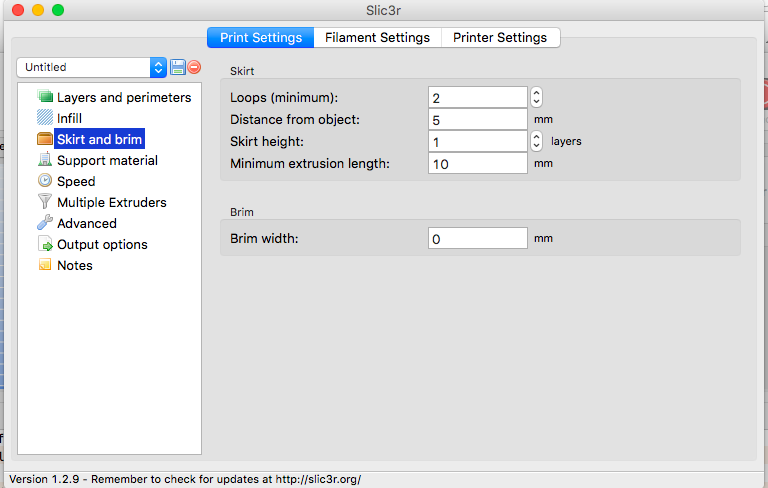Close the Slic3r window with red button
Screen dimensions: 768x488
point(18,10)
